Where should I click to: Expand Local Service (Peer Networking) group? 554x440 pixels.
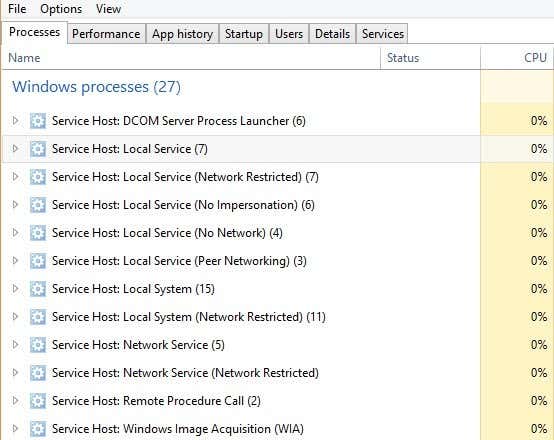(15, 260)
